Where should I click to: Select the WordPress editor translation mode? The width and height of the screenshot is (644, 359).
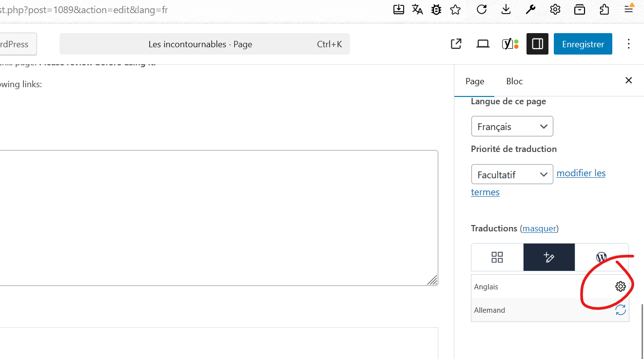click(602, 257)
